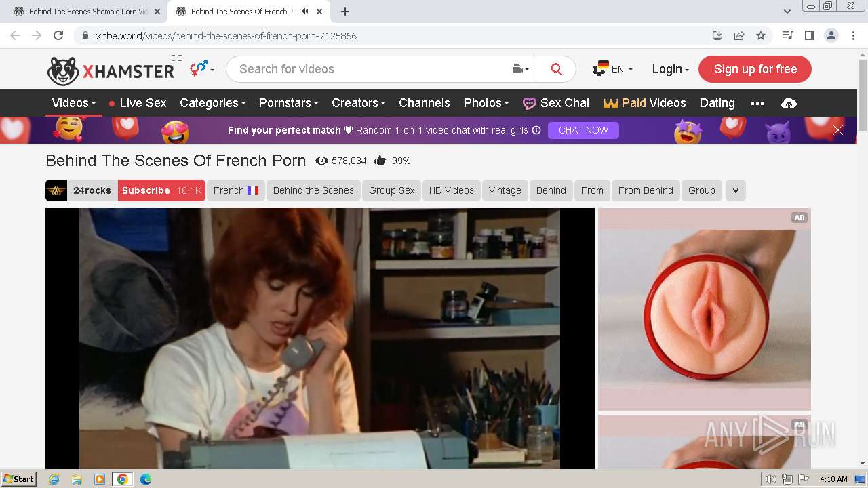
Task: Select the From Behind tag
Action: [x=646, y=190]
